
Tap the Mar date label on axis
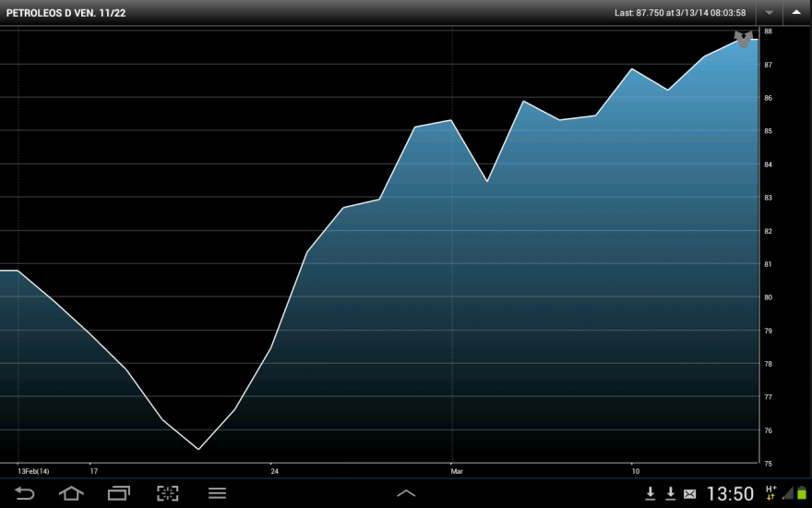click(457, 471)
